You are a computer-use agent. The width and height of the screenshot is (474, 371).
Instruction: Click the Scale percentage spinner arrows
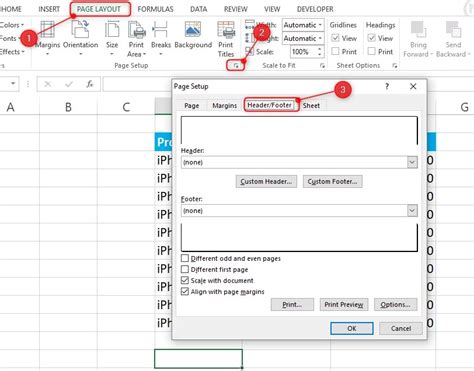[320, 51]
